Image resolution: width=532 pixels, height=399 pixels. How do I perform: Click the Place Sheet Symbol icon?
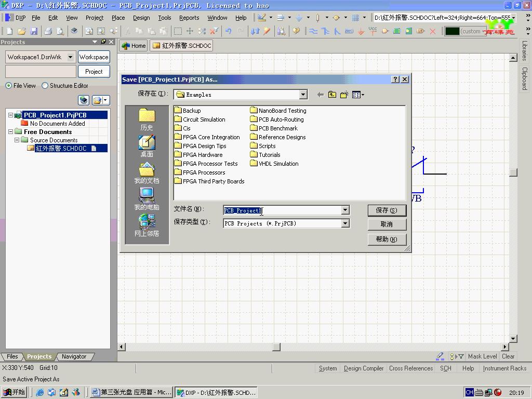click(396, 31)
